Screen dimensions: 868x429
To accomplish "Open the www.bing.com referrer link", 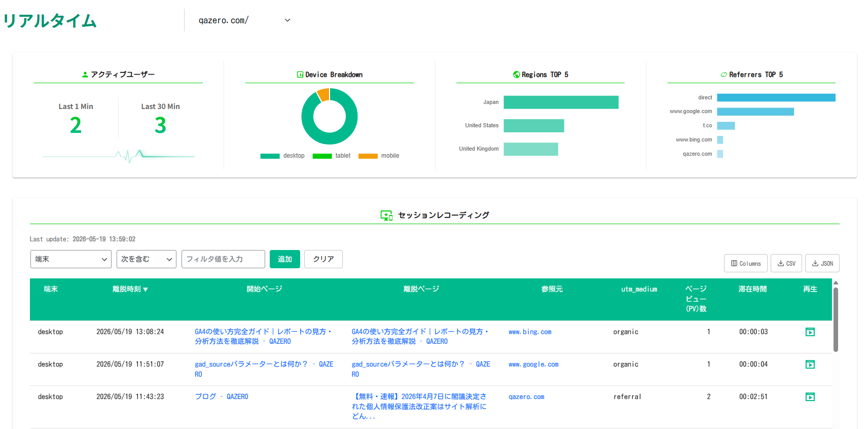I will (530, 332).
